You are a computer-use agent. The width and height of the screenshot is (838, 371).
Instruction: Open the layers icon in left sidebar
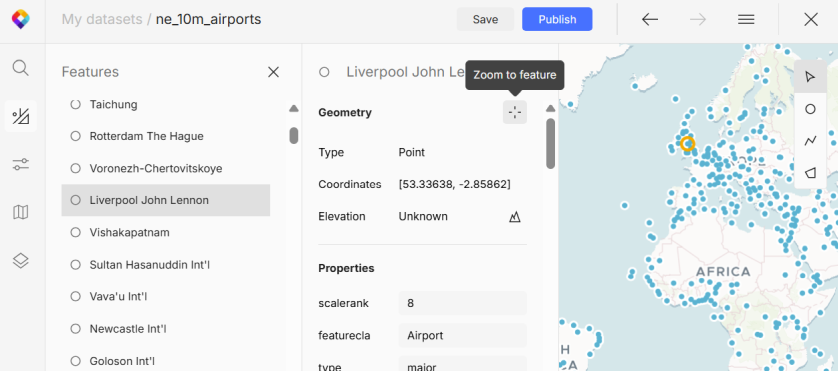20,261
